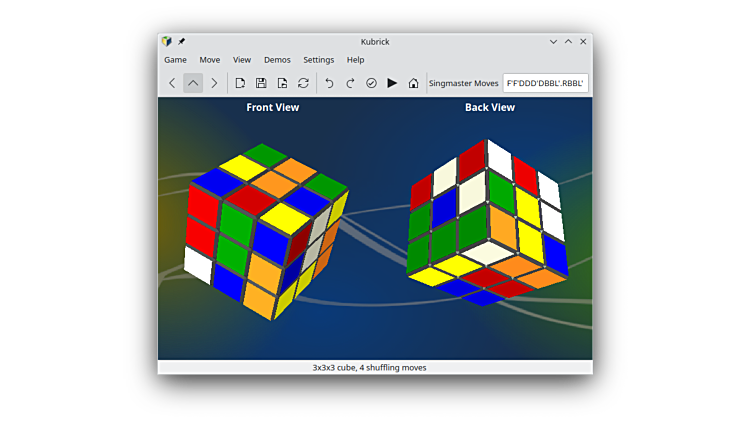The width and height of the screenshot is (752, 423).
Task: Open the Settings menu dropdown
Action: (x=319, y=60)
